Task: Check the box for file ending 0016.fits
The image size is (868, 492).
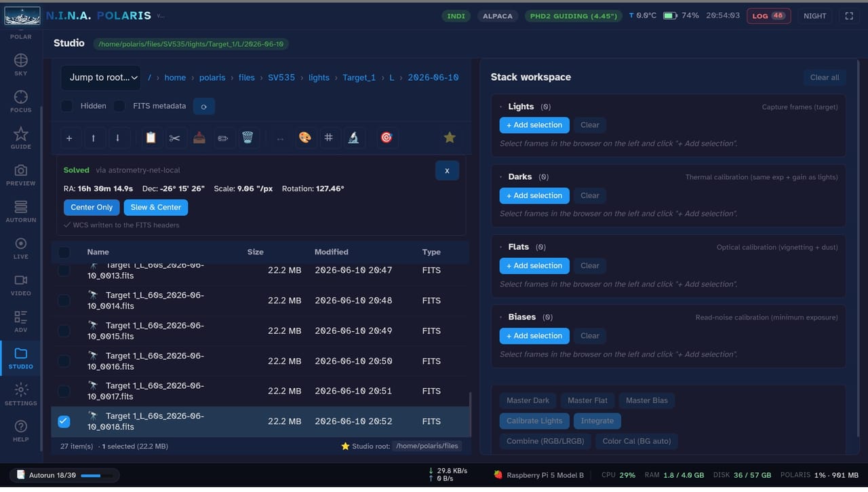Action: [x=64, y=361]
